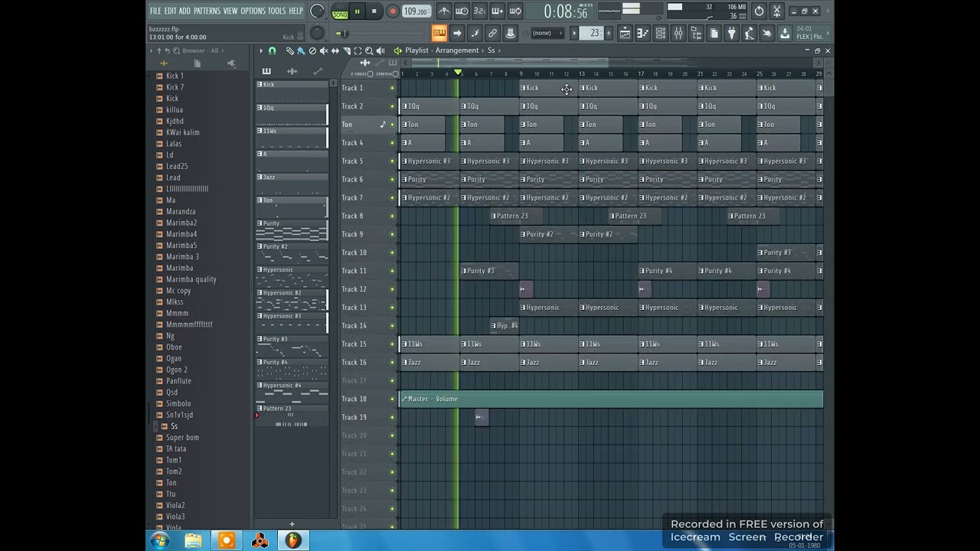Open the Ss arrangement breadcrumb

pos(491,51)
